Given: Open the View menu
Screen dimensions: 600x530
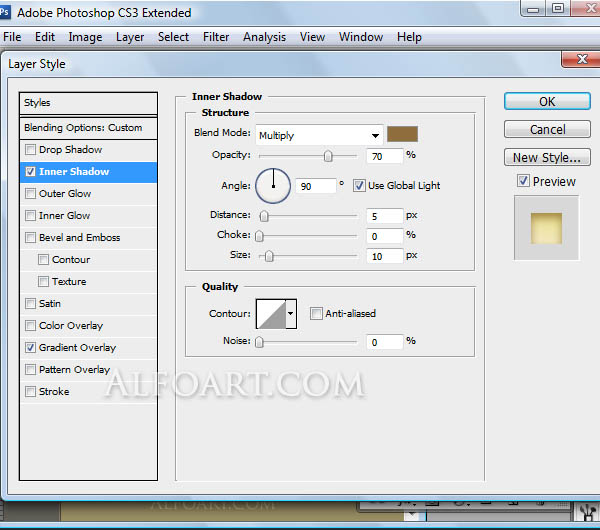Looking at the screenshot, I should tap(312, 37).
